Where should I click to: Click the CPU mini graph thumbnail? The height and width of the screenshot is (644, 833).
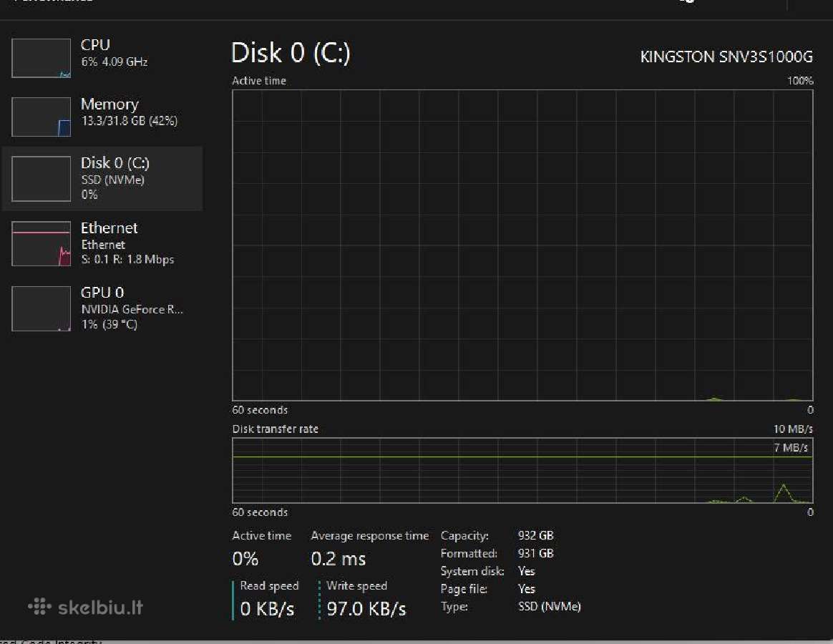point(41,58)
